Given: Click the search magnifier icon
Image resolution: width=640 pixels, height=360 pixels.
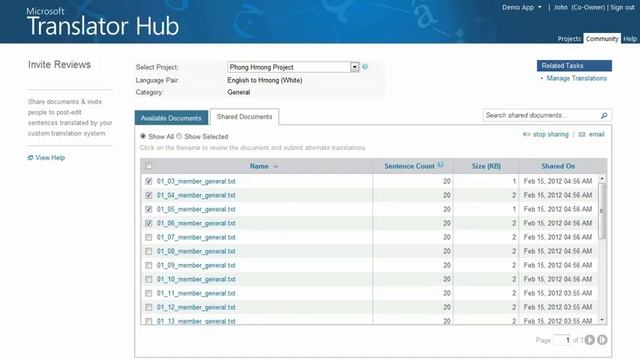Looking at the screenshot, I should coord(604,116).
